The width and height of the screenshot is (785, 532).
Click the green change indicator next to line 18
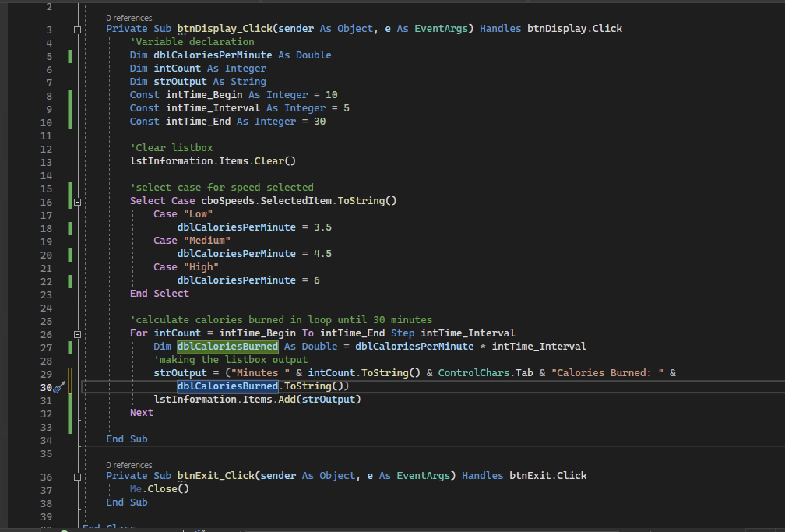click(x=70, y=229)
